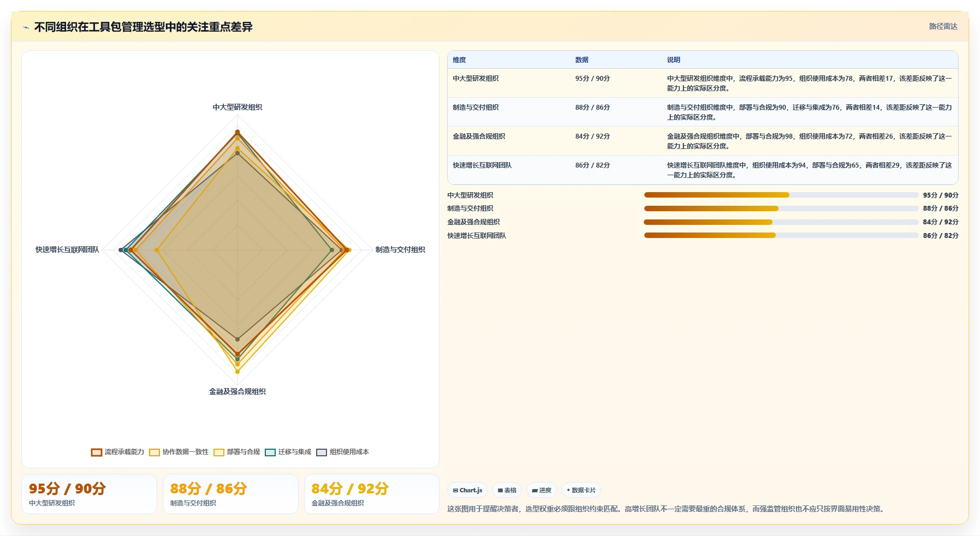
Task: Click the 路径雷达 label in header
Action: (943, 26)
